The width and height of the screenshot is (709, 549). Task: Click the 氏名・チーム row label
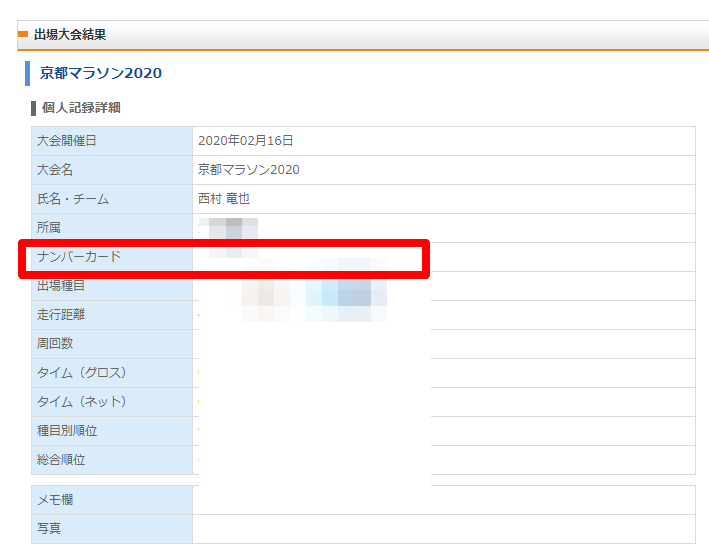73,199
